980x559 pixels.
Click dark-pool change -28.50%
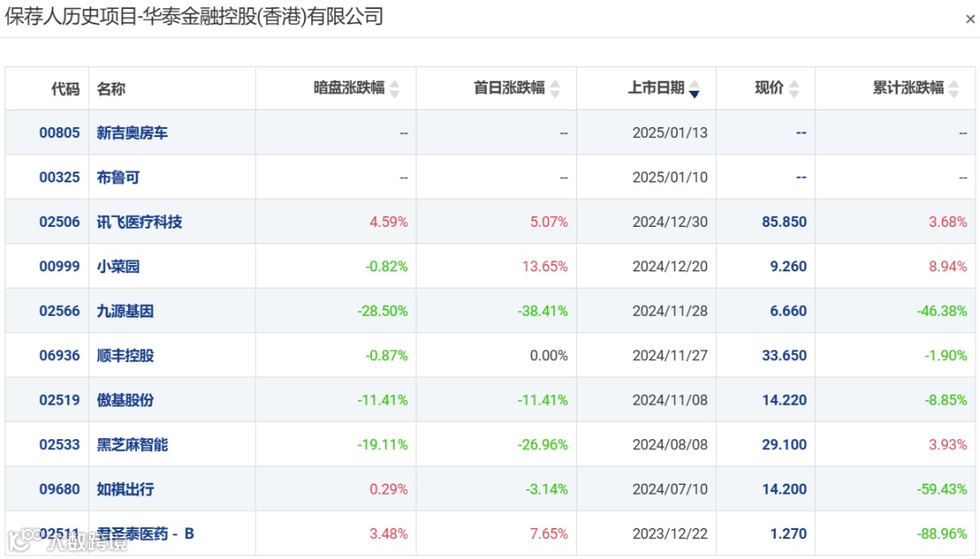(x=383, y=310)
